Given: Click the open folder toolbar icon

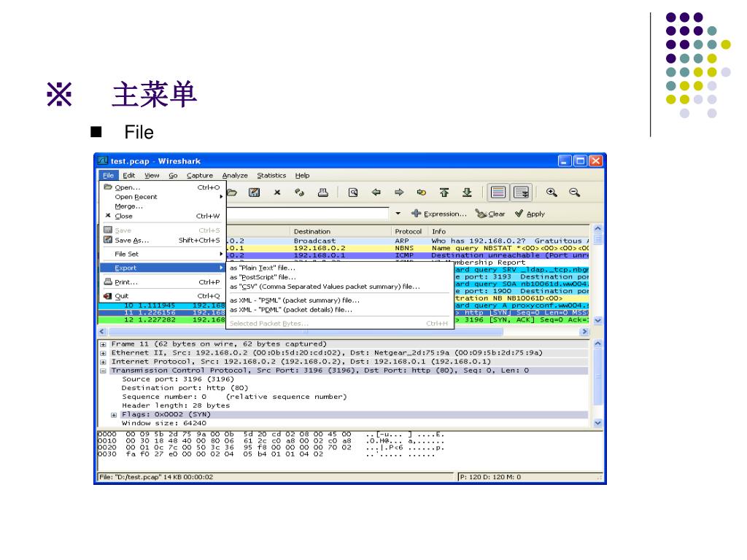Looking at the screenshot, I should pos(232,192).
